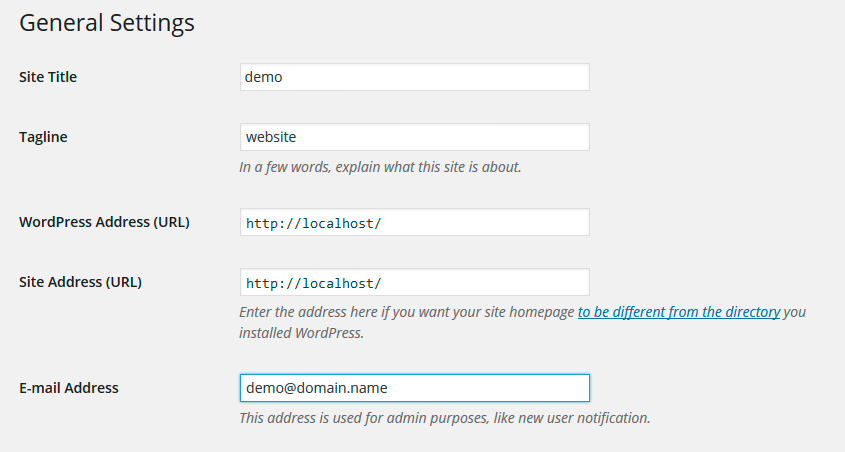Focus the Tagline text box
The height and width of the screenshot is (452, 845).
(x=414, y=137)
